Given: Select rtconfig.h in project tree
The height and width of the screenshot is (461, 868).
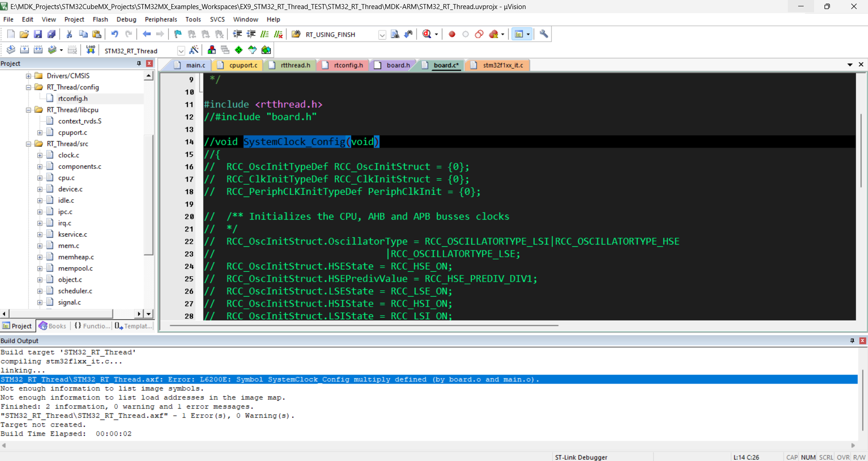Looking at the screenshot, I should click(x=73, y=98).
